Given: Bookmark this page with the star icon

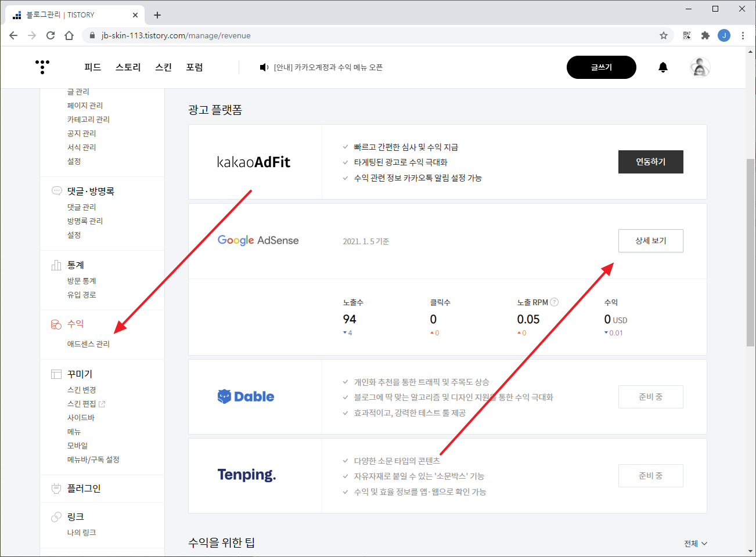Looking at the screenshot, I should click(x=664, y=35).
